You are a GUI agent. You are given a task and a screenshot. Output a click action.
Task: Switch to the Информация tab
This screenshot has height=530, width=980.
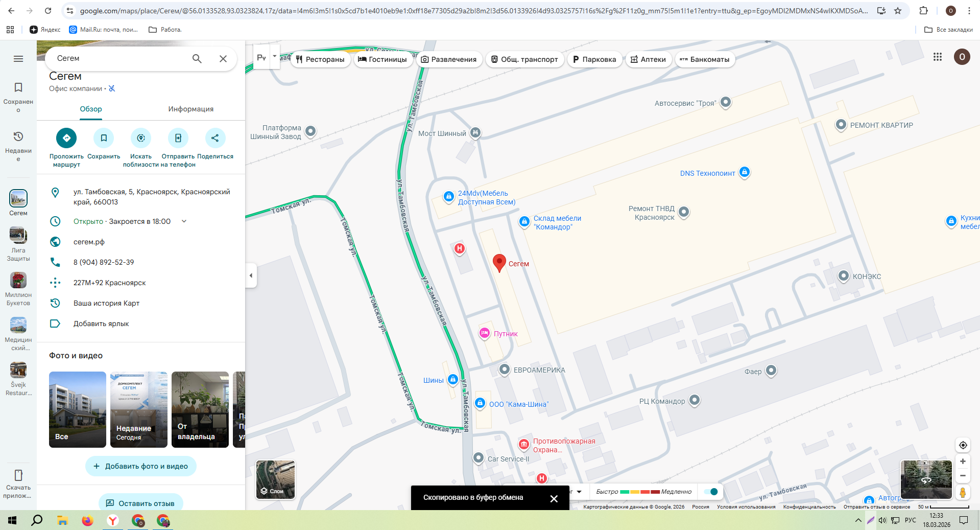191,109
